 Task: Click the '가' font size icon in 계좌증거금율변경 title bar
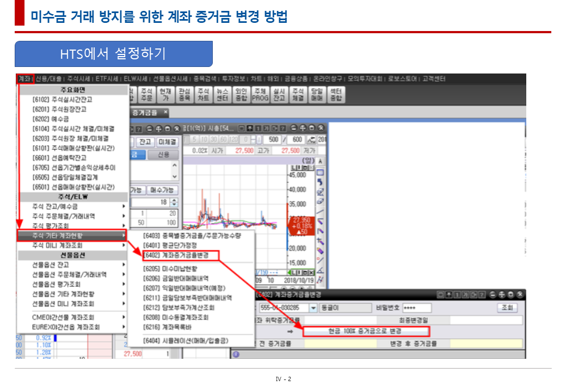466,295
